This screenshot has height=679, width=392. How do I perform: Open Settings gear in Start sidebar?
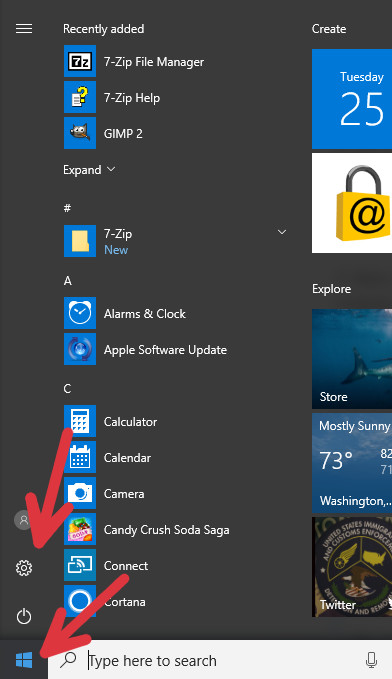coord(24,568)
